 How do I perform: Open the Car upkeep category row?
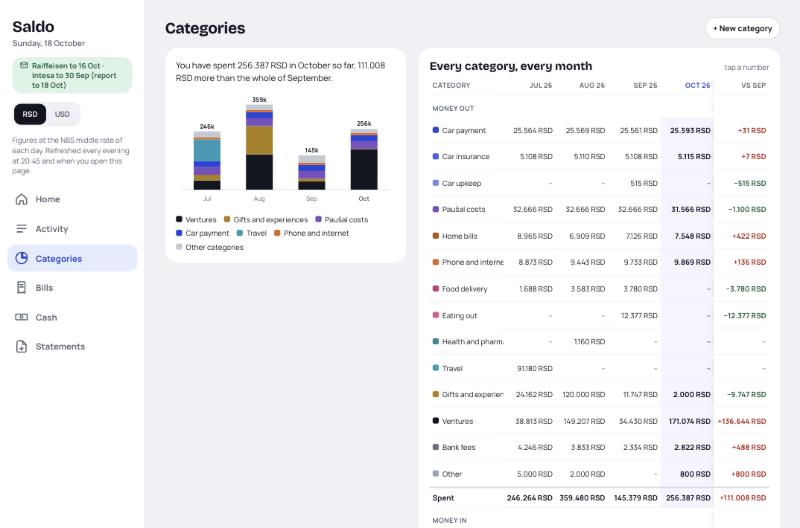(x=599, y=183)
